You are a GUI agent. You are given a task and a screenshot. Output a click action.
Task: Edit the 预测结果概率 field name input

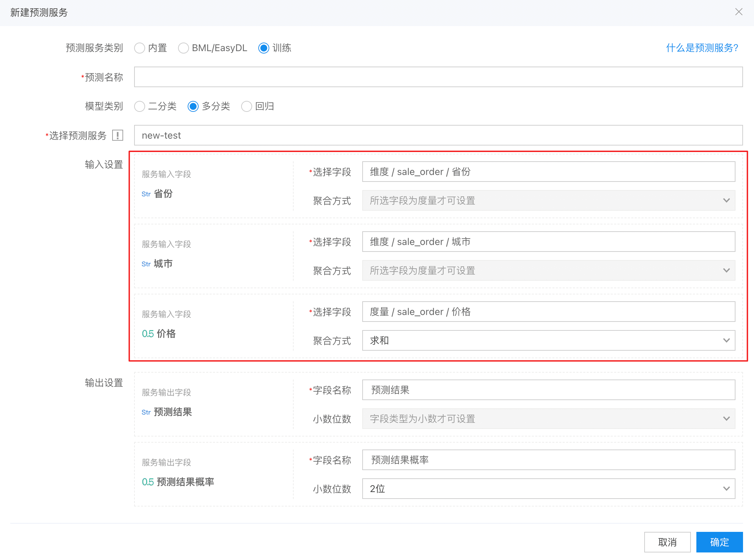(549, 460)
